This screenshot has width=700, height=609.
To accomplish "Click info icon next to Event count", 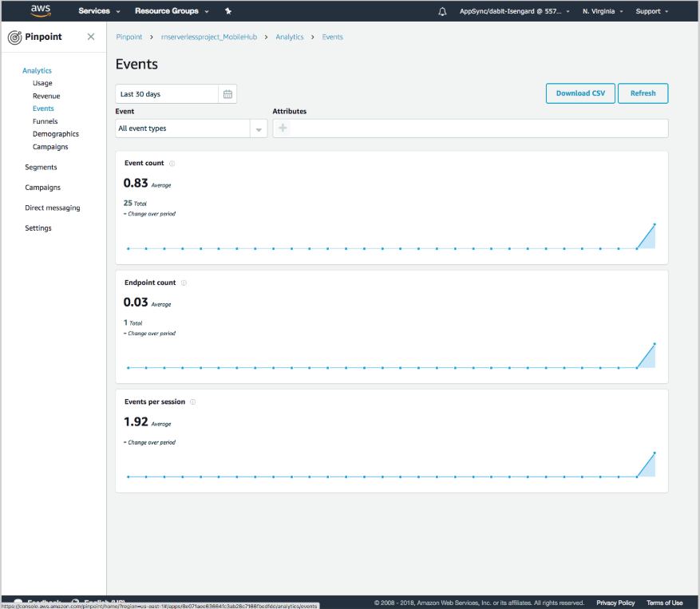I will [172, 164].
